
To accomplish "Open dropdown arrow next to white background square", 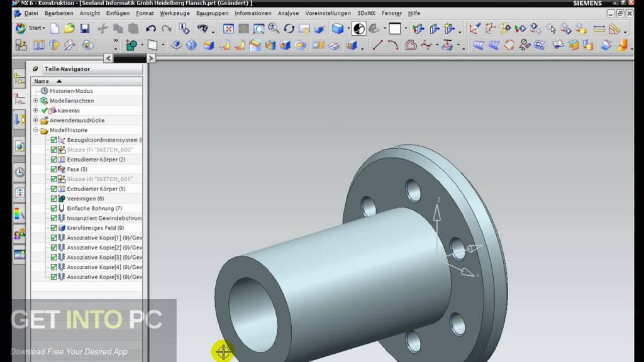I will [406, 28].
